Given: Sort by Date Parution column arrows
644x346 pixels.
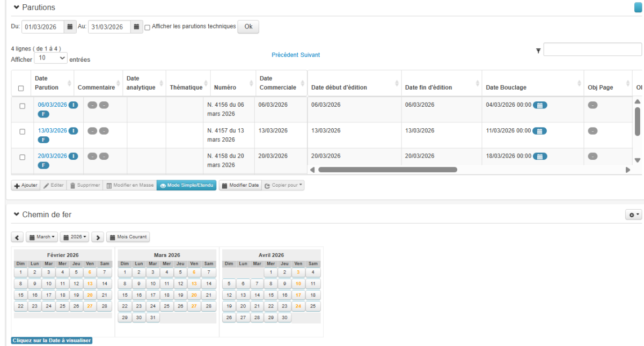Looking at the screenshot, I should coord(70,83).
